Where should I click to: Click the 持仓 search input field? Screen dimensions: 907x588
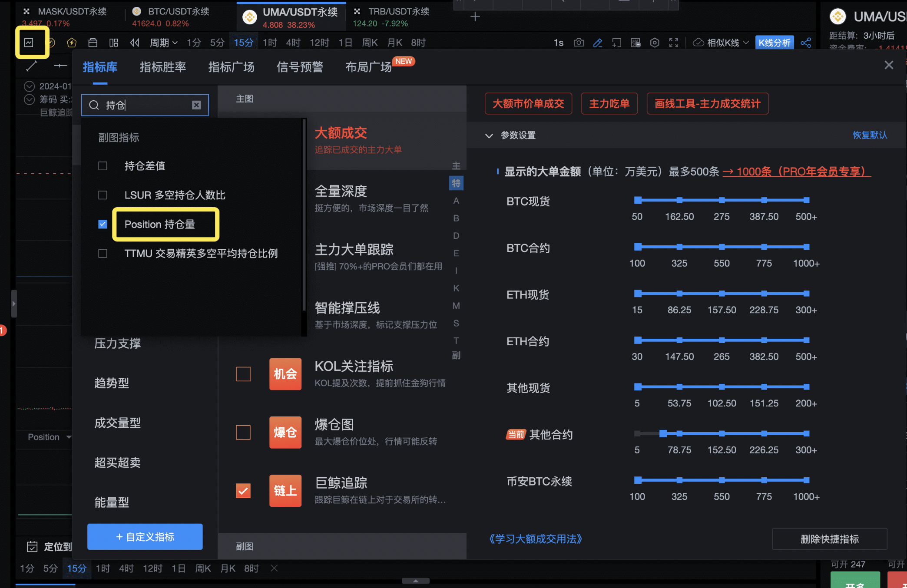(145, 105)
